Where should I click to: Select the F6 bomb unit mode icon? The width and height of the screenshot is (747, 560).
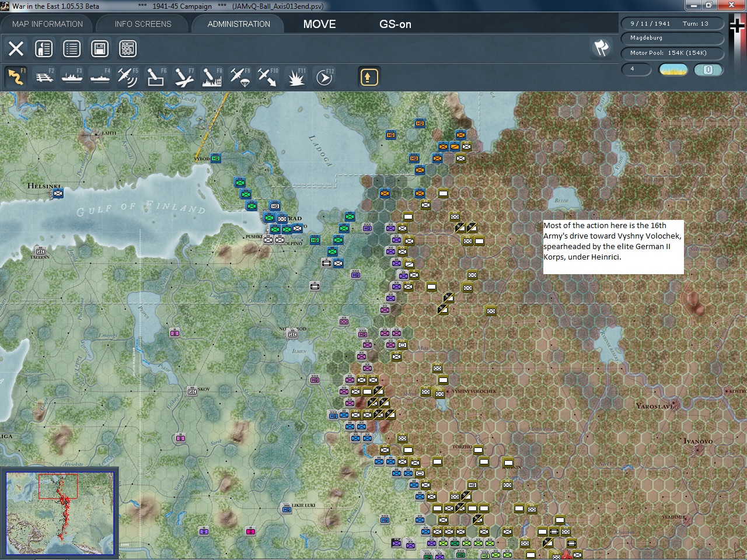156,77
